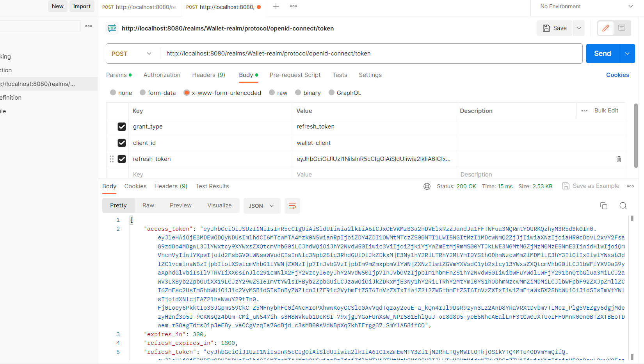
Task: Open the No Environment selector
Action: point(586,6)
